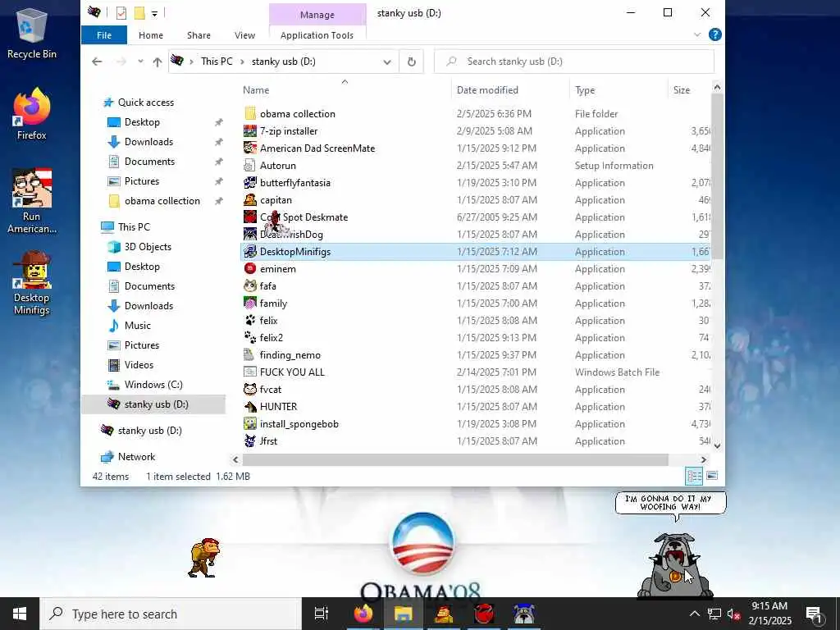
Task: Sort by the Date modified column
Action: (x=487, y=90)
